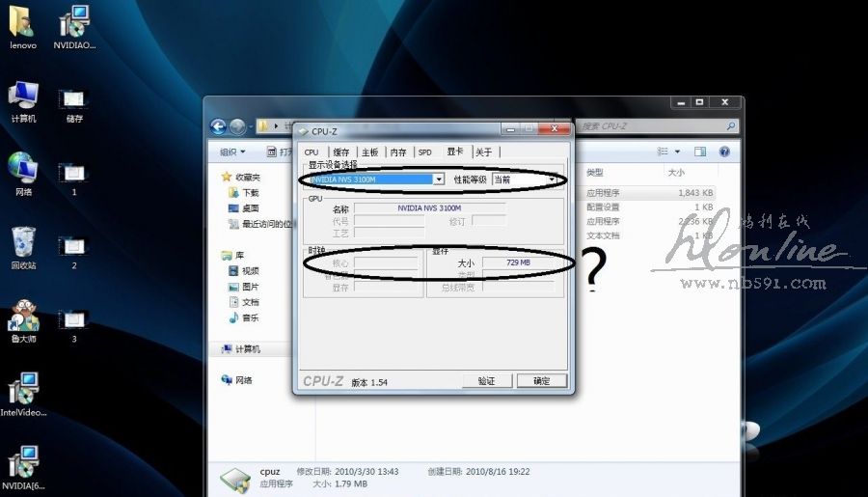Open the 关于 tab in CPU-Z
868x497 pixels.
click(484, 152)
